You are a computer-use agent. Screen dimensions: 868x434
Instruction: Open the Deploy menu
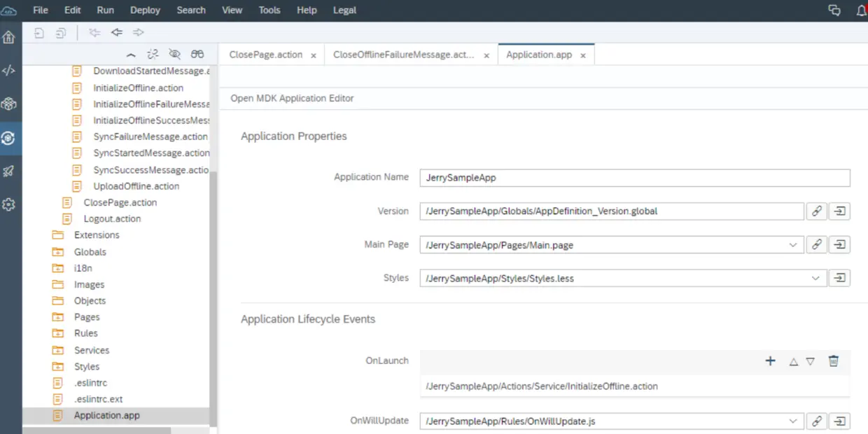145,10
